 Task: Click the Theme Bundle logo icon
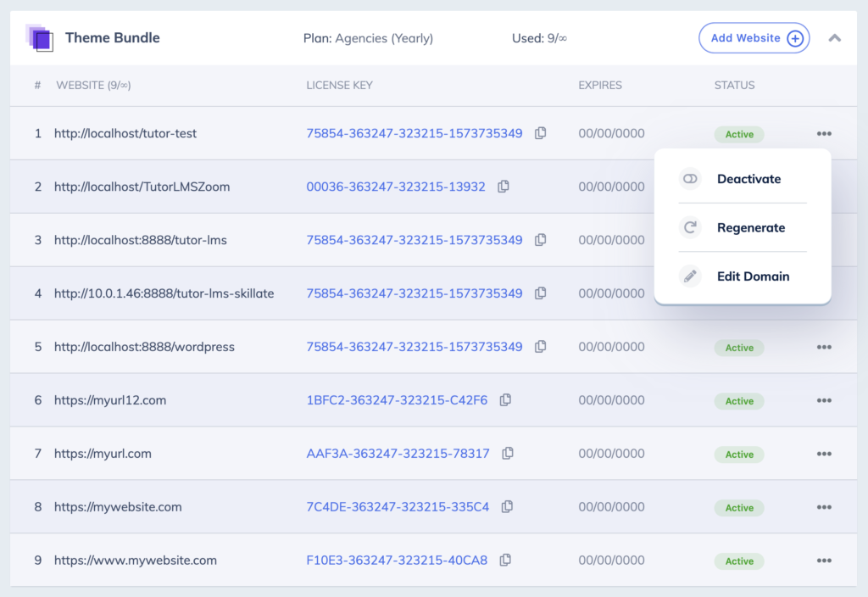pyautogui.click(x=39, y=37)
